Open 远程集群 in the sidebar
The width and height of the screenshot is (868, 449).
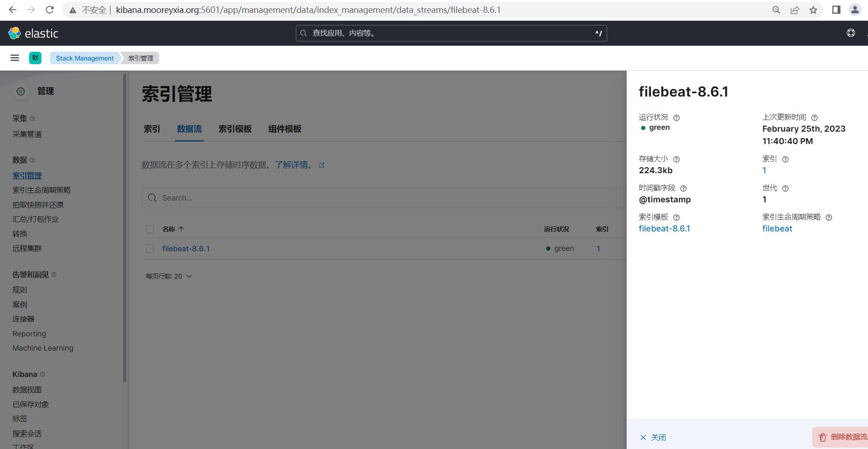pos(27,248)
